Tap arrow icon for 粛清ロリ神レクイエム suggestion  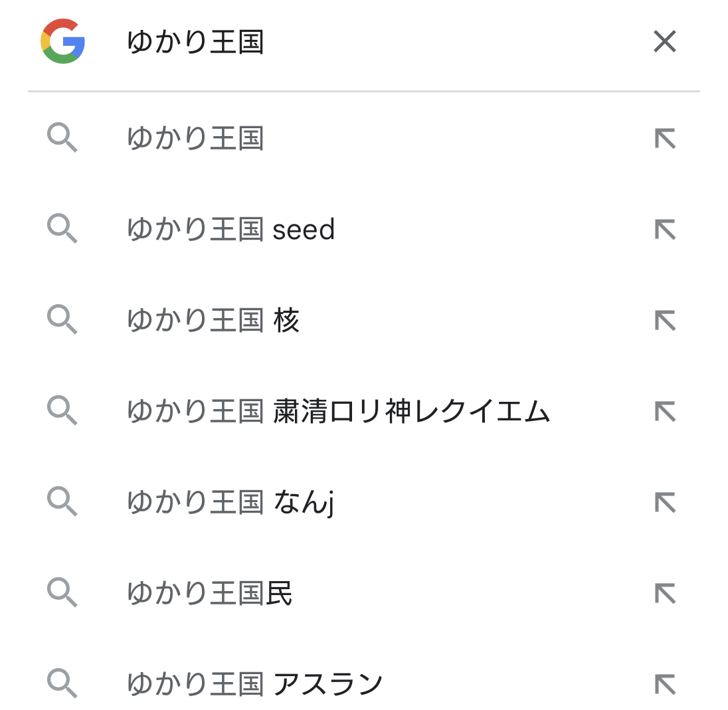pyautogui.click(x=665, y=412)
